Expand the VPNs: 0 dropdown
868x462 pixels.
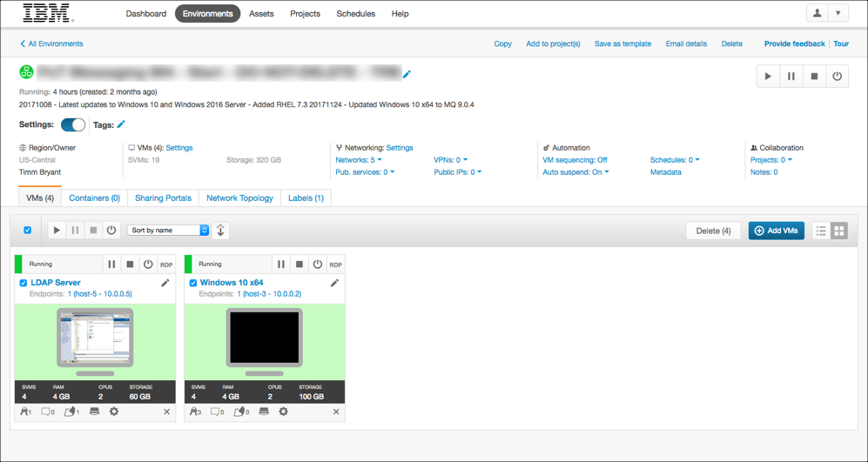[451, 160]
